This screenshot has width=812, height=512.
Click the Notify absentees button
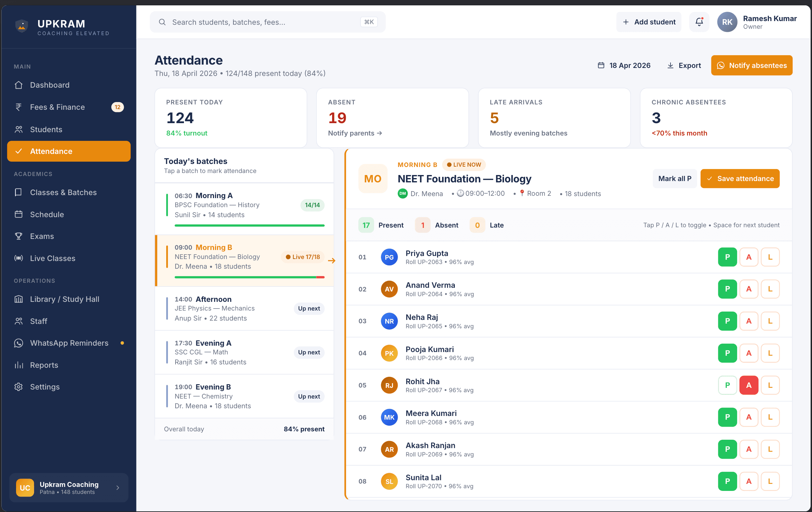(x=752, y=65)
